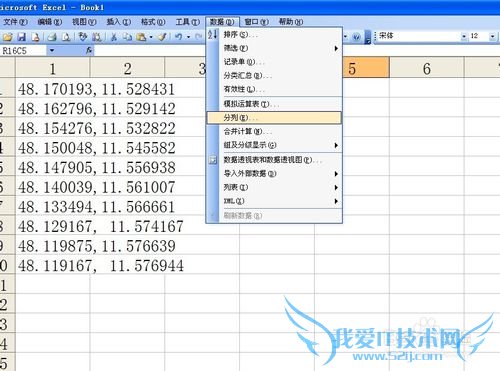Click the Spelling check icon
500x371 pixels.
82,37
